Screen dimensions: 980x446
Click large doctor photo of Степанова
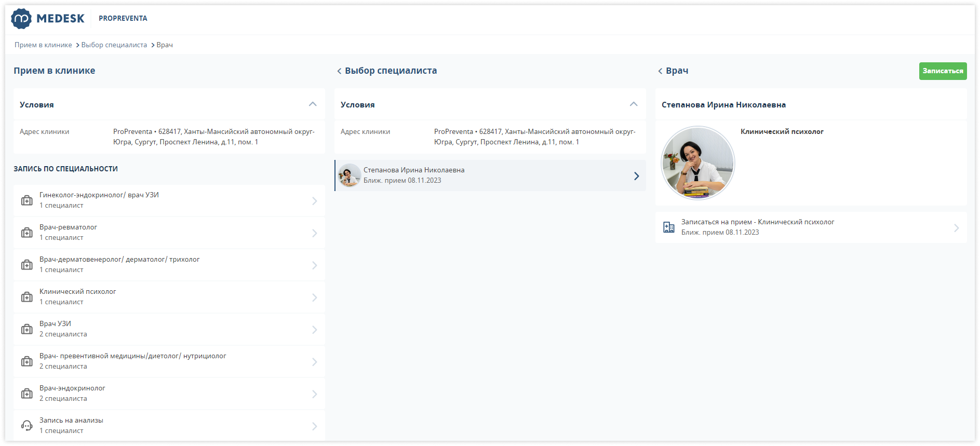tap(698, 163)
